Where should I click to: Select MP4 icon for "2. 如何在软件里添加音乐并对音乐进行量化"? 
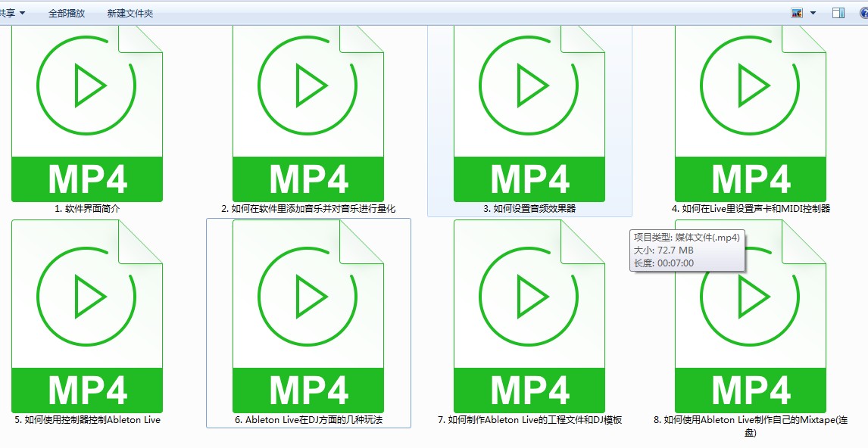click(x=308, y=114)
